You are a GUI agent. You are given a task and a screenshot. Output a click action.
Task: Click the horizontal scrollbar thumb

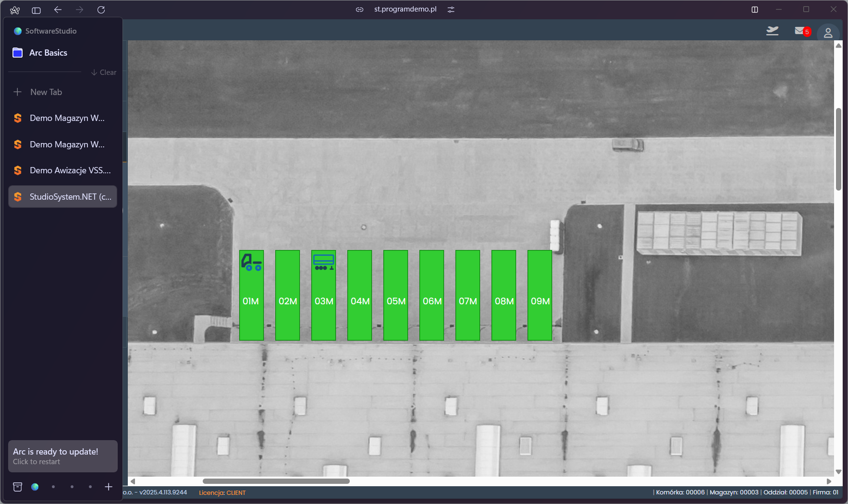[x=276, y=481]
